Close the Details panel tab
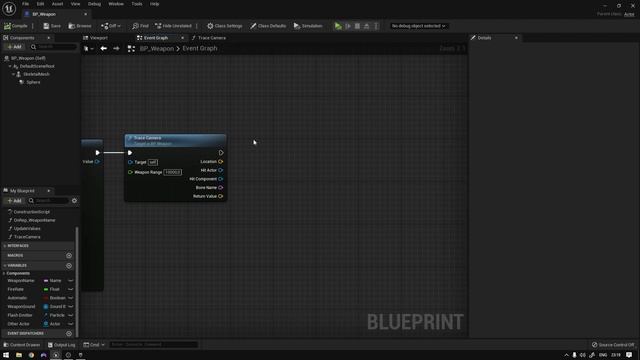Viewport: 640px width, 360px height. [x=516, y=38]
